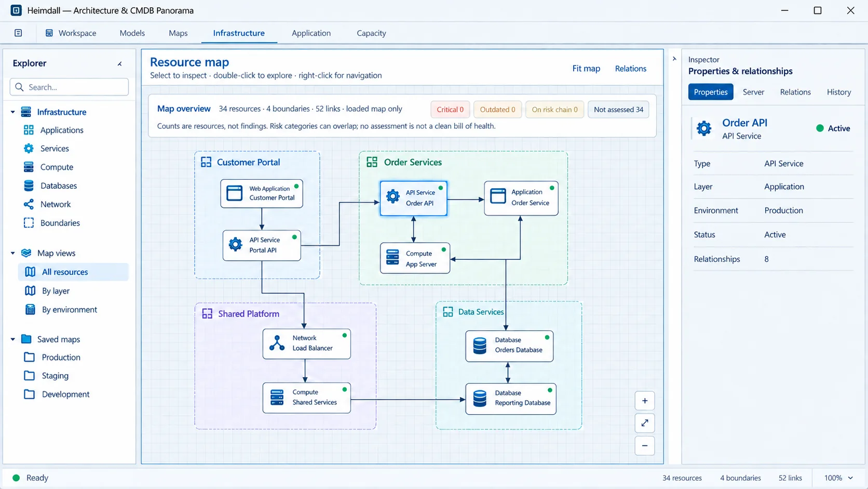Open the Workspace menu button
Screen dimensions: 868x489
tap(71, 33)
